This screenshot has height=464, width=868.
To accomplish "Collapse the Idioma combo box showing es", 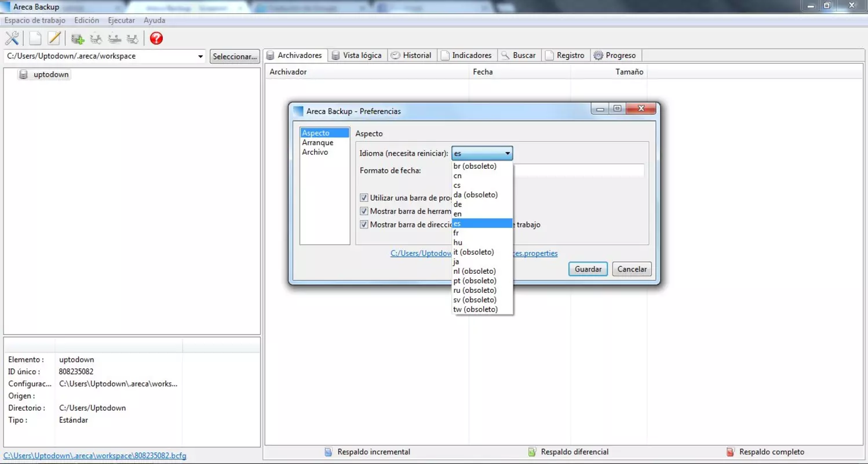I will [x=482, y=154].
